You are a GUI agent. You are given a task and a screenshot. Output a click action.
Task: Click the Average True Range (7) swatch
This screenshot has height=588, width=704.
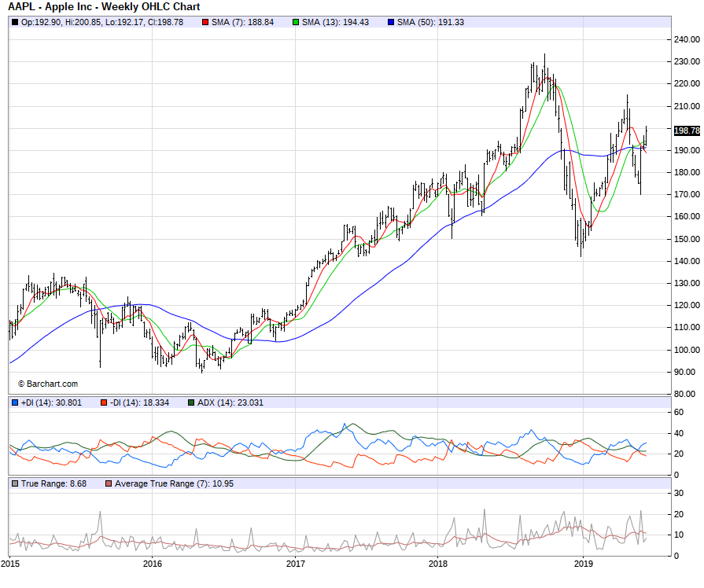pyautogui.click(x=108, y=483)
